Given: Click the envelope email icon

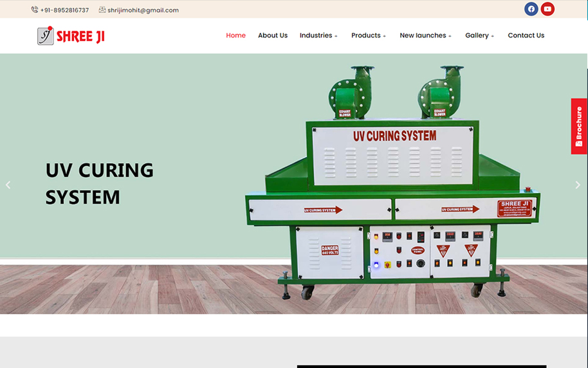Looking at the screenshot, I should [x=102, y=10].
